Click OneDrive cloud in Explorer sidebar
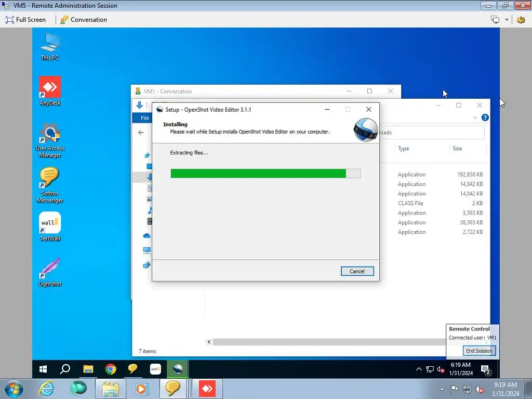The height and width of the screenshot is (399, 532). pyautogui.click(x=147, y=236)
